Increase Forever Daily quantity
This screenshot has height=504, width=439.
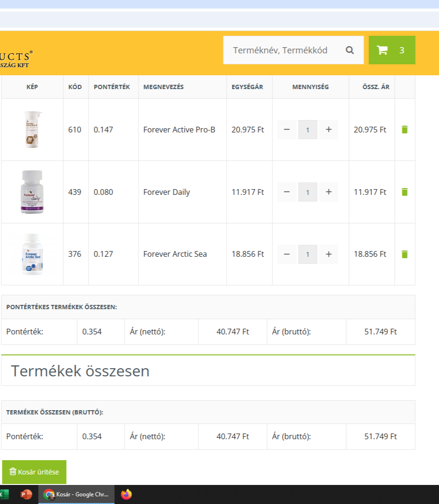tap(329, 192)
